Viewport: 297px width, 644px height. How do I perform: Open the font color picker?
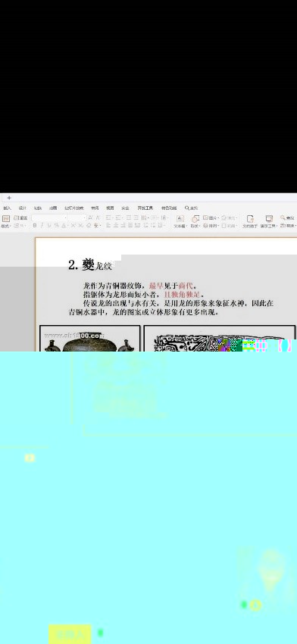pyautogui.click(x=65, y=226)
